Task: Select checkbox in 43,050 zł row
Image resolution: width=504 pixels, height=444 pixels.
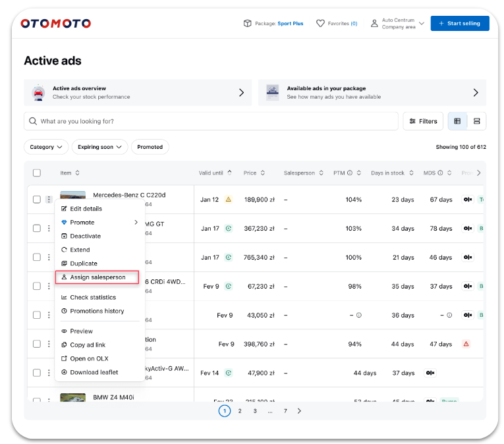Action: (x=37, y=315)
